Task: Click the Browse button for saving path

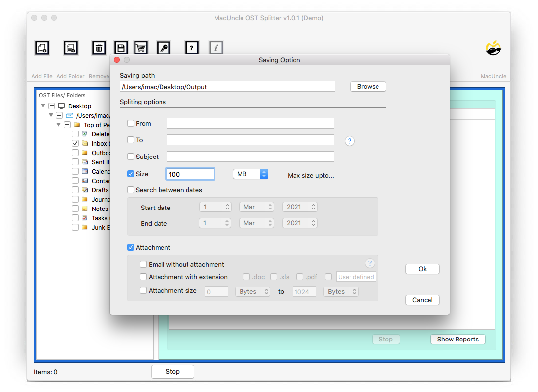Action: click(368, 87)
